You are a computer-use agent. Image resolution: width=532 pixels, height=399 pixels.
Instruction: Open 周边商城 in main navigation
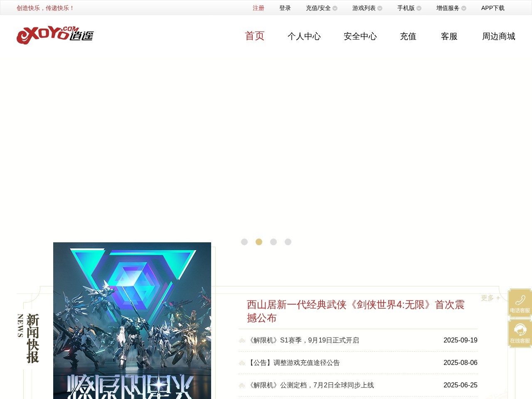click(499, 36)
